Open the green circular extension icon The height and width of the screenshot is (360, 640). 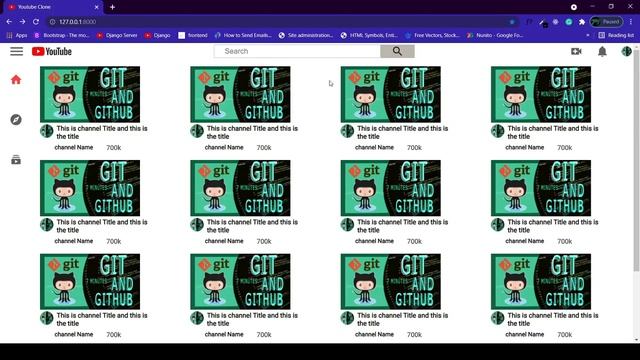point(569,22)
